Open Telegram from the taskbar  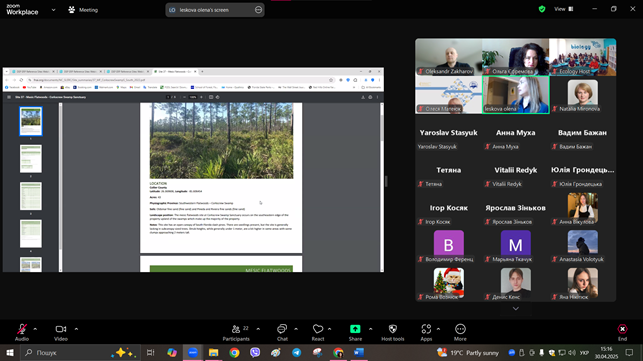(x=296, y=352)
